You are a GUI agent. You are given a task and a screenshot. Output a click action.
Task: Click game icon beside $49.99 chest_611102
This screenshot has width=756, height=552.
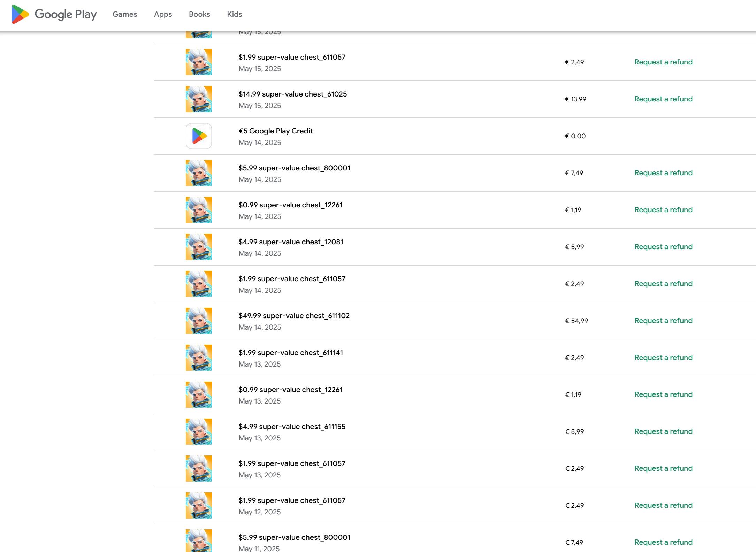(199, 321)
